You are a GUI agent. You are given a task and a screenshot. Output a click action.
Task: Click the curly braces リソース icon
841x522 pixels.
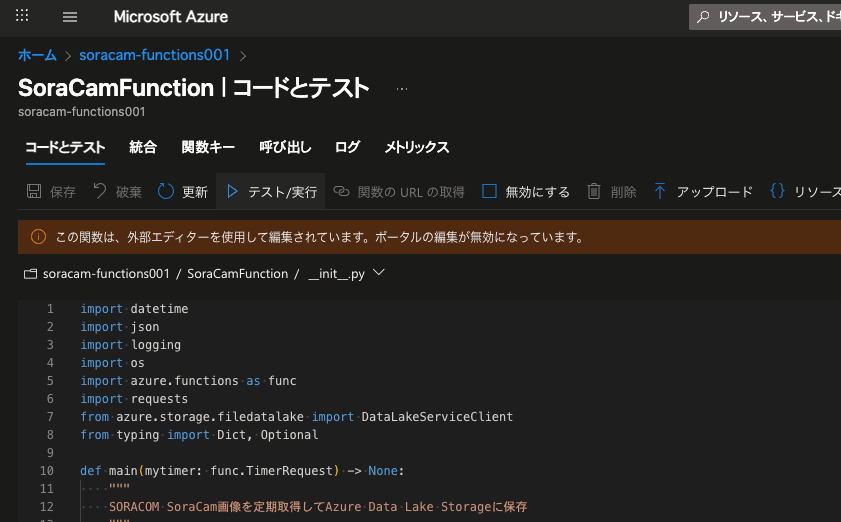click(x=777, y=190)
